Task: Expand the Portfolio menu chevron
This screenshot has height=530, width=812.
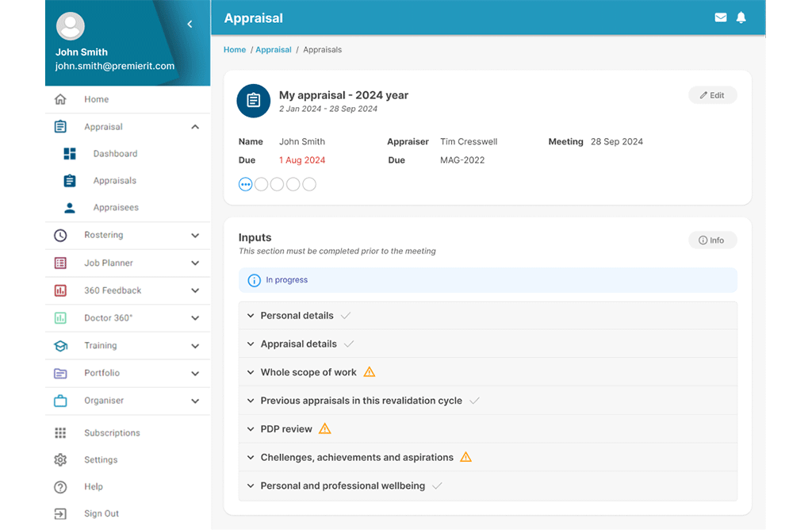Action: tap(195, 373)
